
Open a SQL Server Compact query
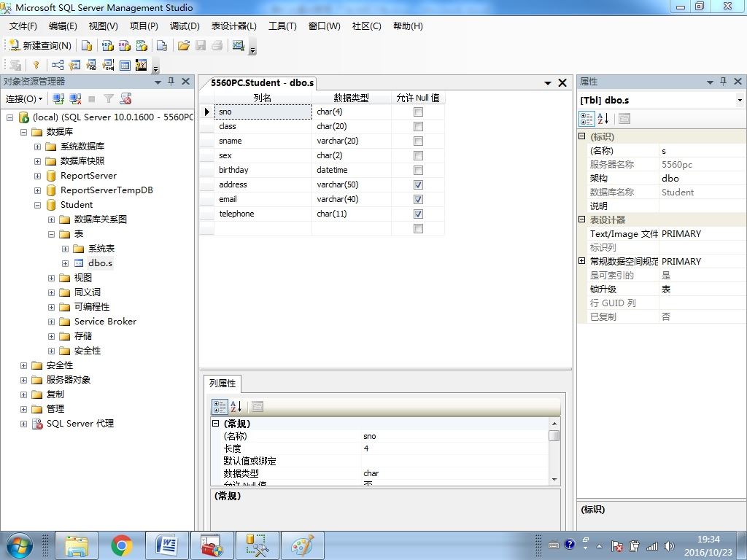(162, 45)
